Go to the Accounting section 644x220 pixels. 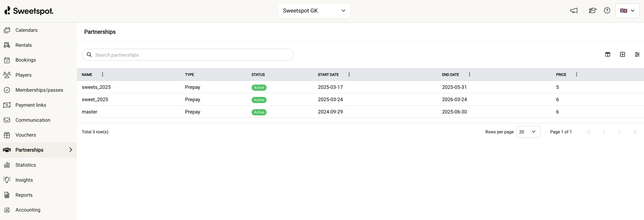coord(28,210)
